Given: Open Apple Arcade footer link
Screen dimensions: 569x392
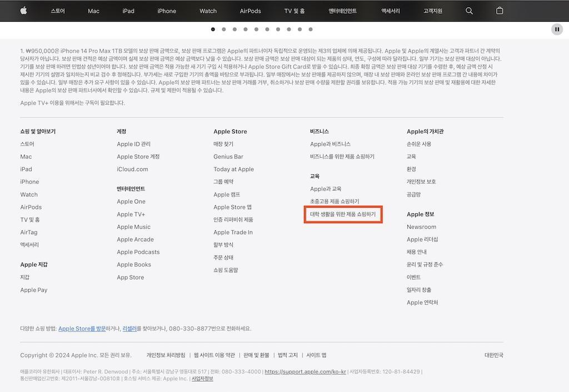Looking at the screenshot, I should click(x=136, y=240).
